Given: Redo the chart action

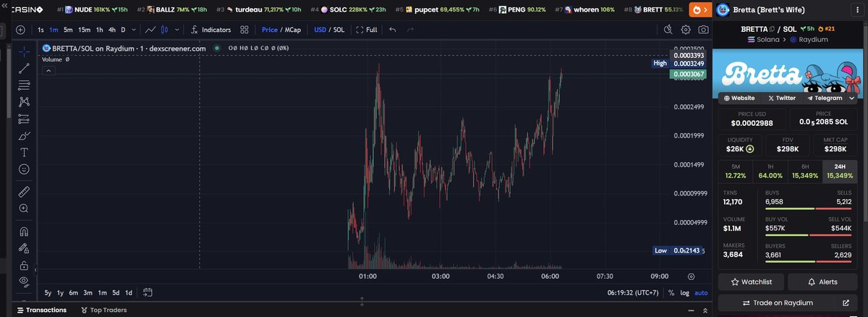Looking at the screenshot, I should (411, 30).
